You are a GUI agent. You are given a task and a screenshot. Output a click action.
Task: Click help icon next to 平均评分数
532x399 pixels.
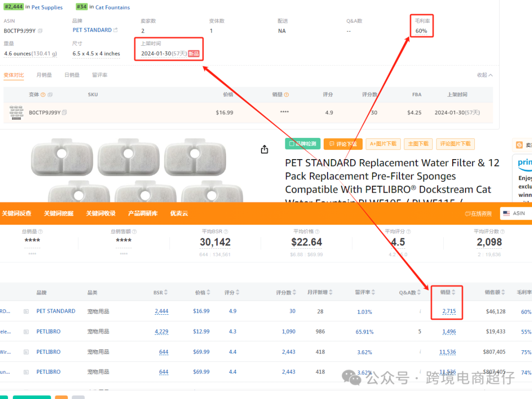click(x=502, y=232)
